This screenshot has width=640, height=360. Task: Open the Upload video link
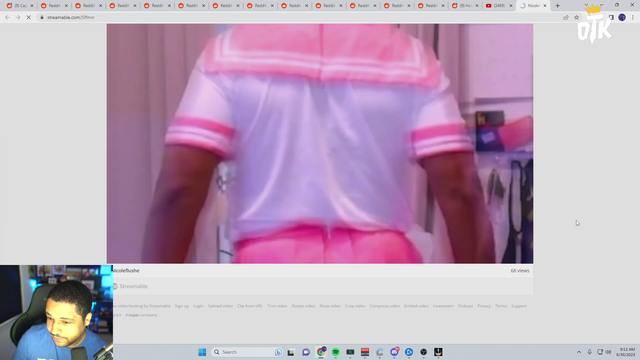pyautogui.click(x=220, y=306)
